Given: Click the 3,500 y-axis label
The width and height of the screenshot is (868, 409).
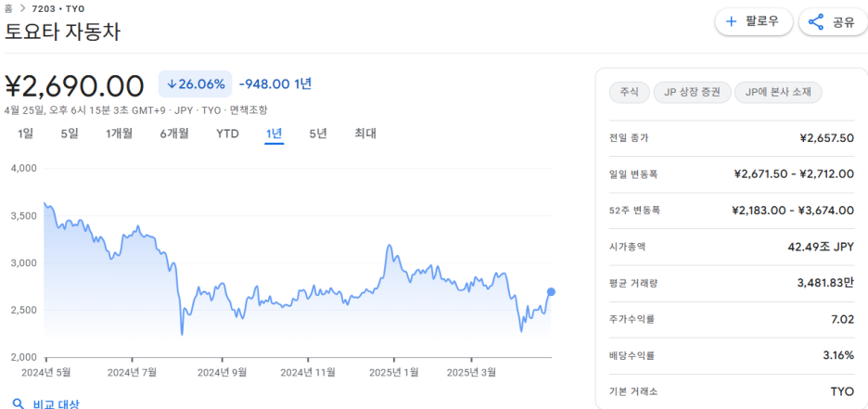Looking at the screenshot, I should click(23, 216).
